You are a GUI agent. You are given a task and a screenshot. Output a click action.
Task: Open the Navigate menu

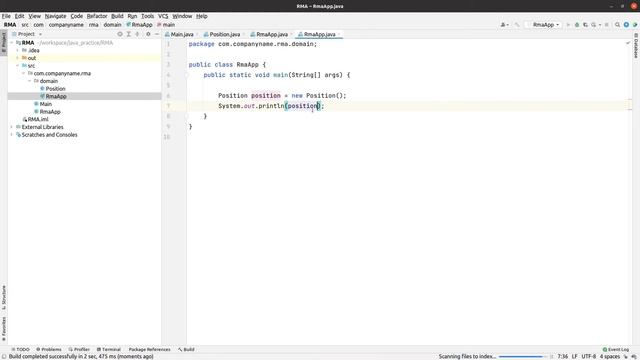(56, 16)
